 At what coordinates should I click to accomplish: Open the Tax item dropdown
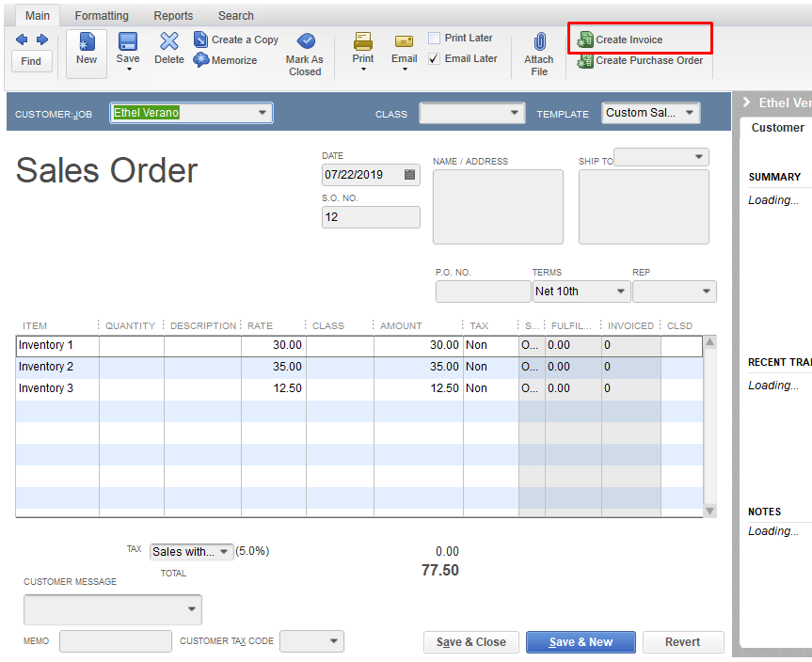coord(224,552)
